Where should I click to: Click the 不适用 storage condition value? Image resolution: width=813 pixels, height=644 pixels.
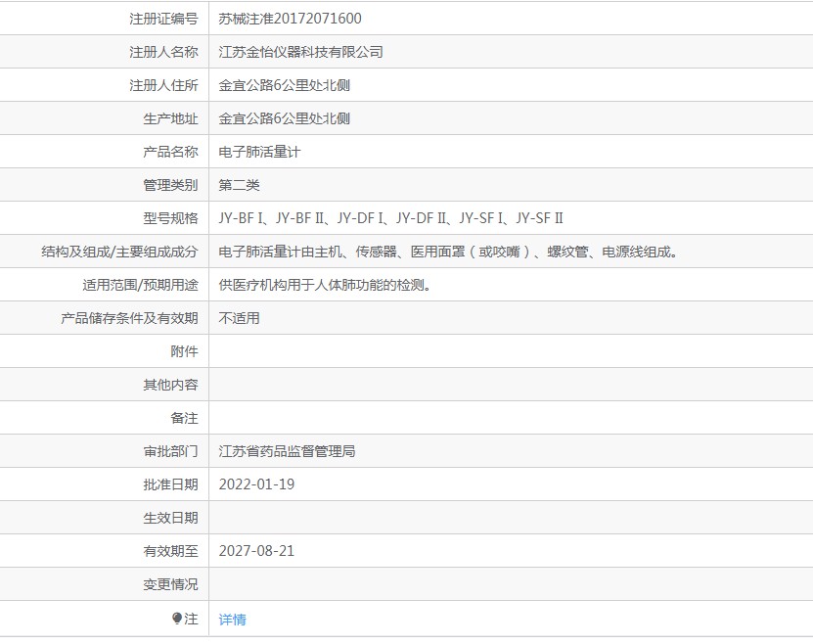[239, 318]
